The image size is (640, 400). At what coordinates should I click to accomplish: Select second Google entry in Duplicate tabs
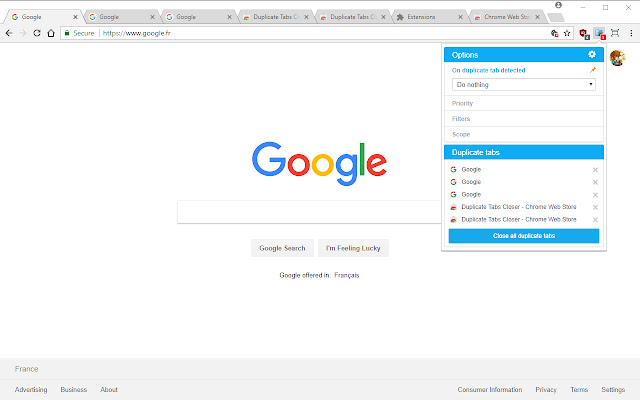(471, 182)
